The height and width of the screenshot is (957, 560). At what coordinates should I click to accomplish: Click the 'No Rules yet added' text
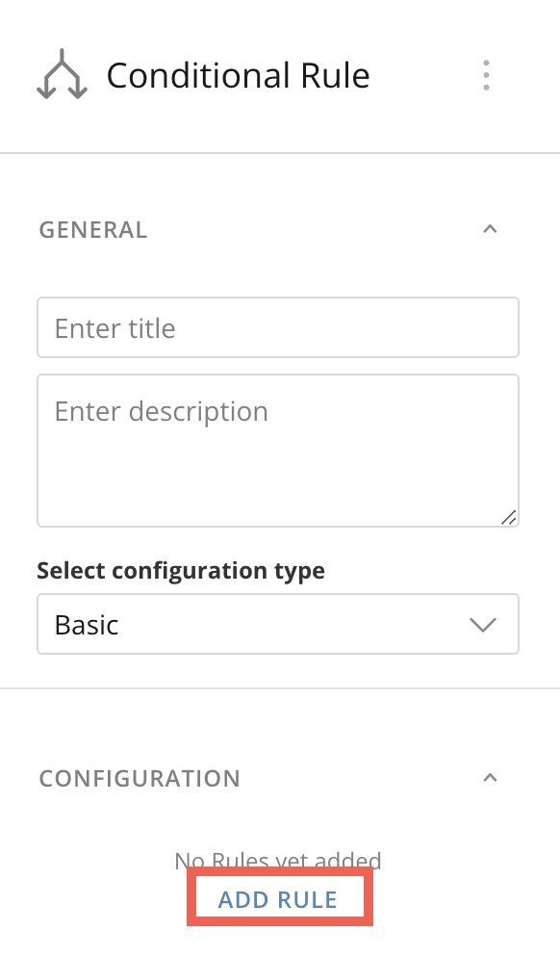coord(278,860)
